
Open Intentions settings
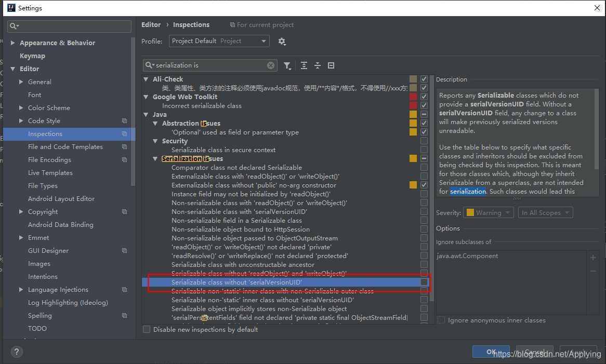click(x=43, y=277)
